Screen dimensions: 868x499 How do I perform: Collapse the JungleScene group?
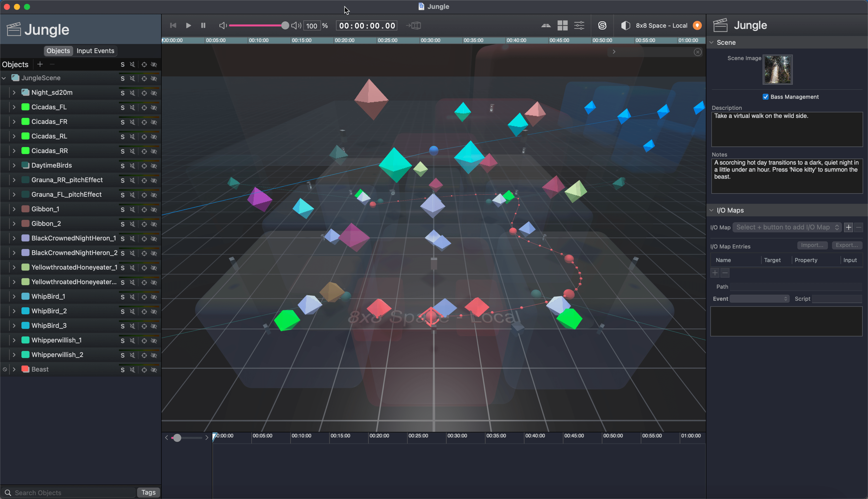(x=4, y=78)
